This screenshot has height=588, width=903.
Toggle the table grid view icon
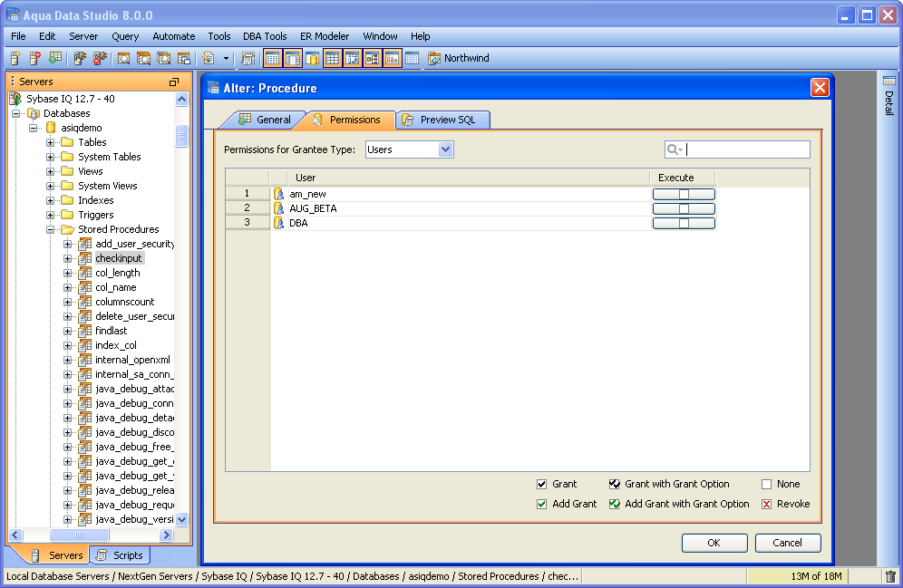tap(332, 58)
